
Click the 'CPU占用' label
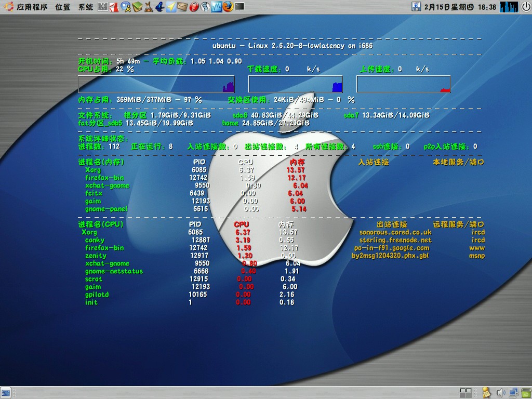pos(96,69)
